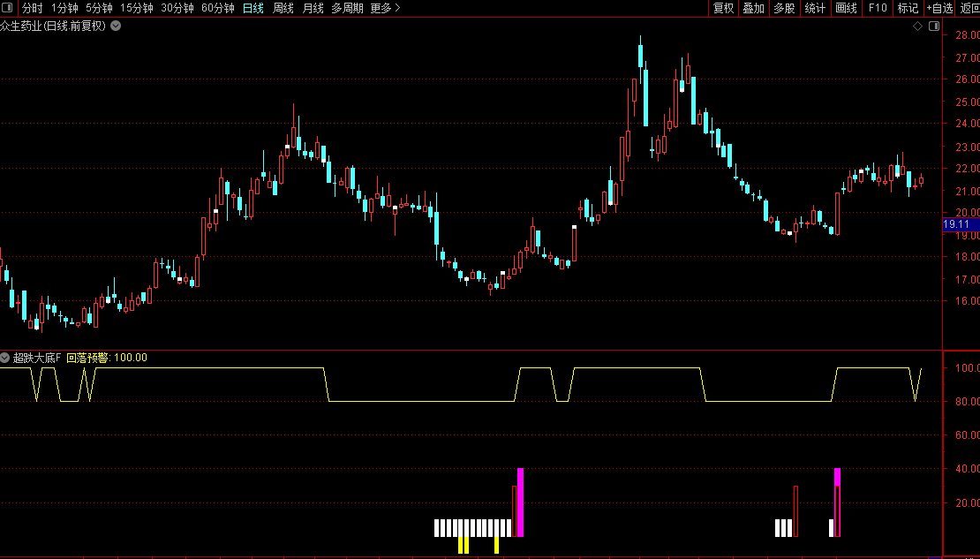Select the 30分钟 period
980x559 pixels.
[x=177, y=8]
